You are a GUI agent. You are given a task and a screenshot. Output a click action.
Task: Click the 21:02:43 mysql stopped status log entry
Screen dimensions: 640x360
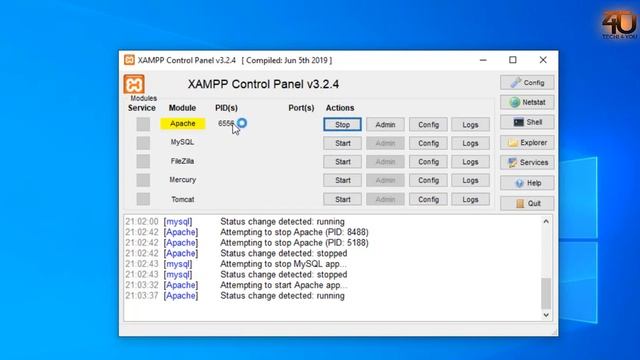pos(236,275)
